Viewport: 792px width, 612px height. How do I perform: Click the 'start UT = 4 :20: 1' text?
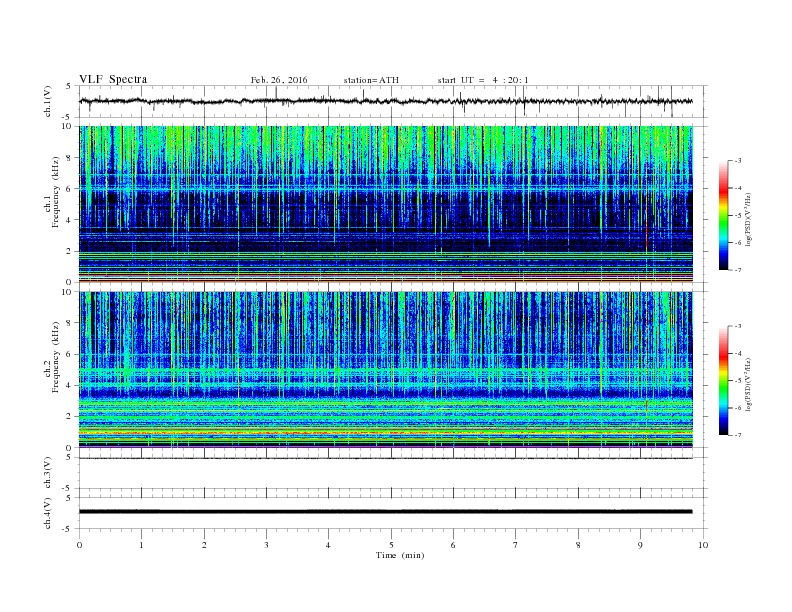pyautogui.click(x=483, y=80)
